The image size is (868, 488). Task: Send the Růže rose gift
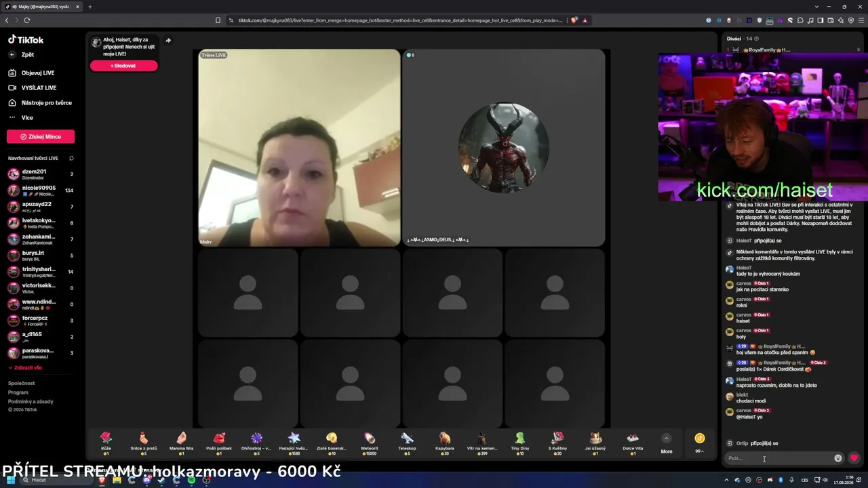coord(106,442)
